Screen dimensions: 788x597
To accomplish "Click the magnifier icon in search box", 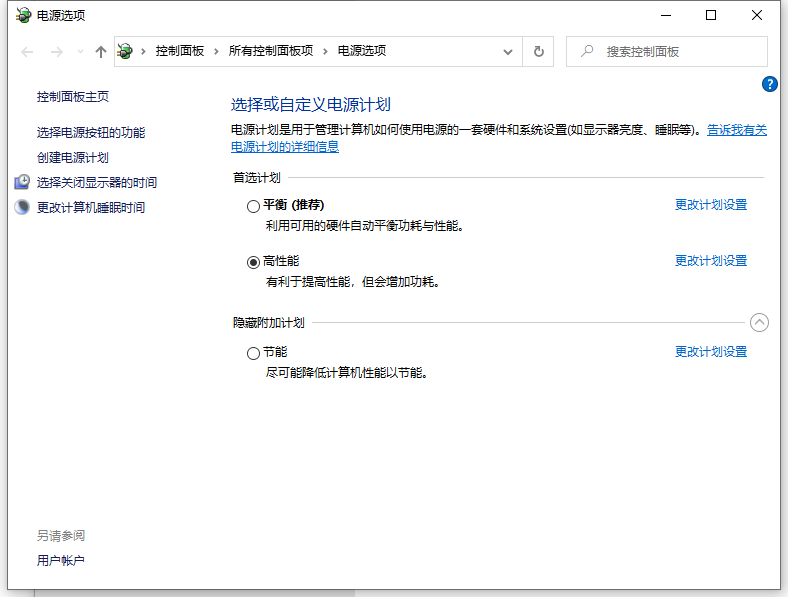I will coord(587,51).
